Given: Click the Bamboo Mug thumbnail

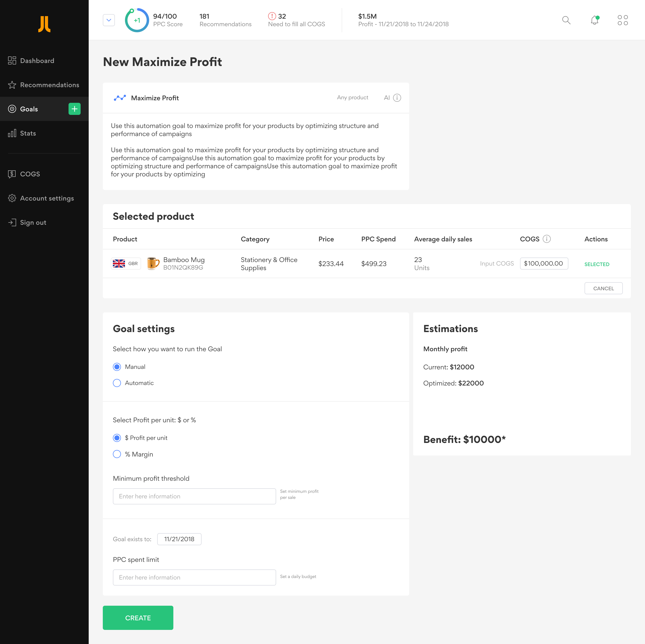Looking at the screenshot, I should pyautogui.click(x=153, y=263).
